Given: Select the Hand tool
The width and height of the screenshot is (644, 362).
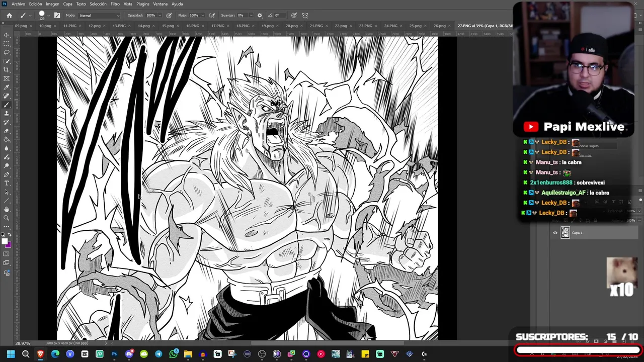Looking at the screenshot, I should pyautogui.click(x=7, y=209).
